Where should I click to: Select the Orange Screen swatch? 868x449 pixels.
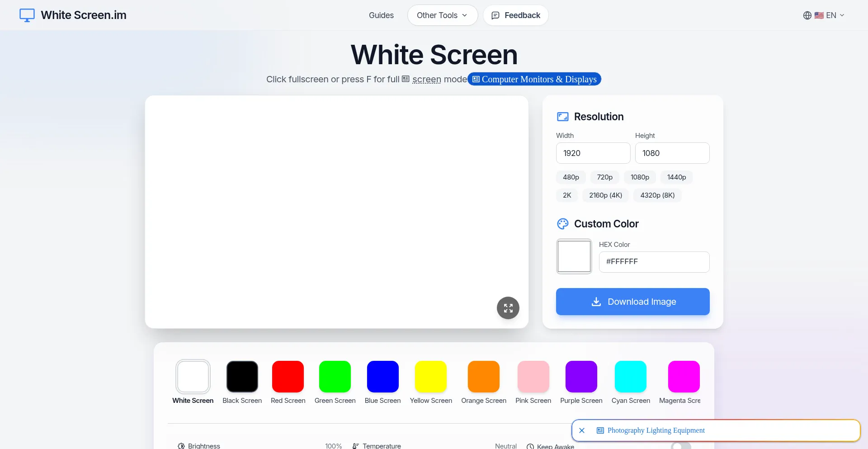(484, 377)
